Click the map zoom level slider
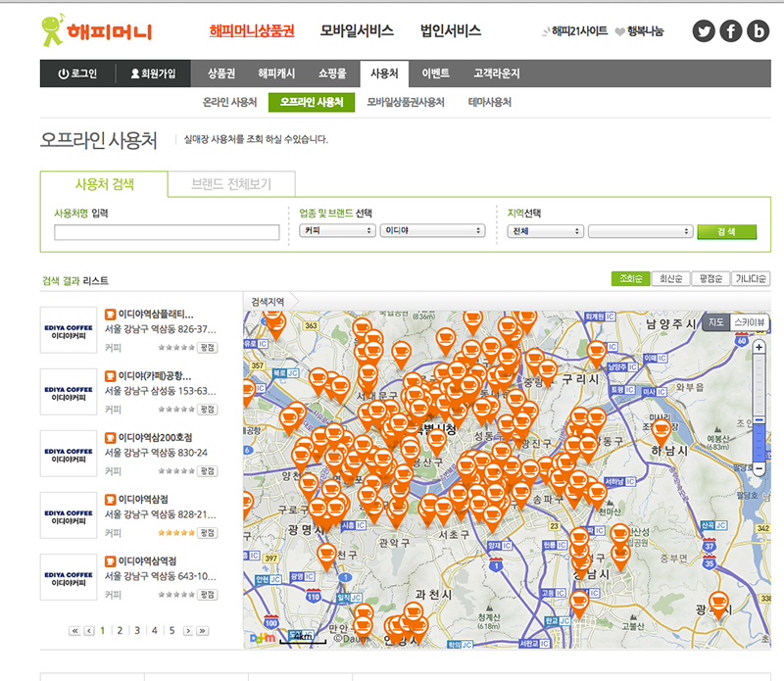 point(759,420)
